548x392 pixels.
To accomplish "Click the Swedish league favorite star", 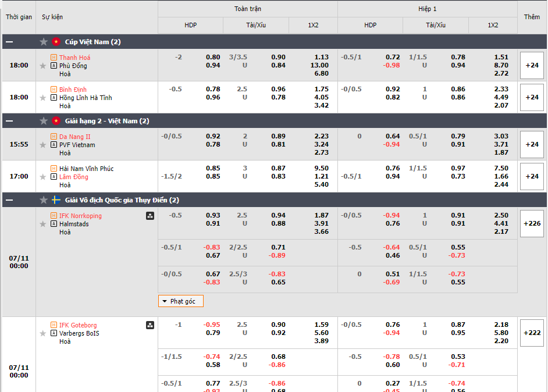I will pyautogui.click(x=44, y=200).
